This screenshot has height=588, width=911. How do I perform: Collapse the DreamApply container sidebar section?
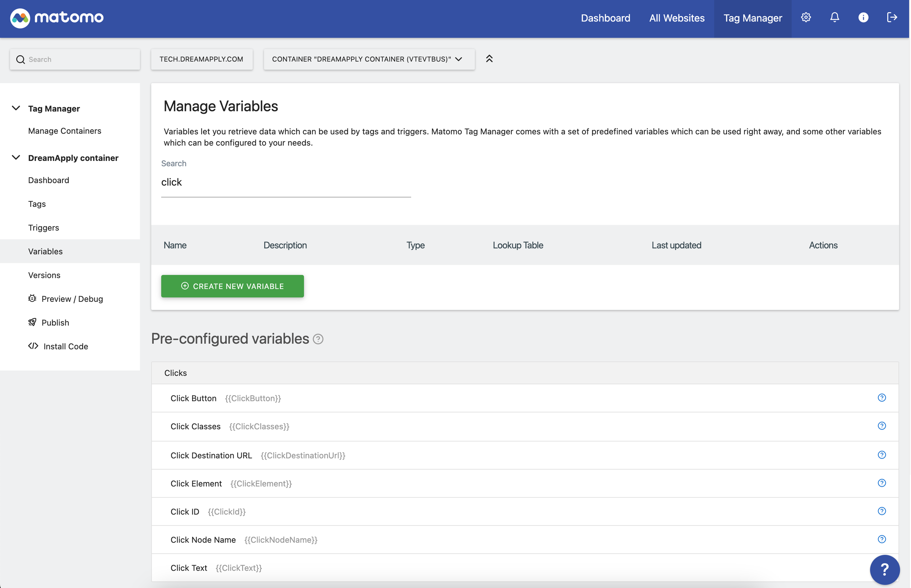pos(16,157)
